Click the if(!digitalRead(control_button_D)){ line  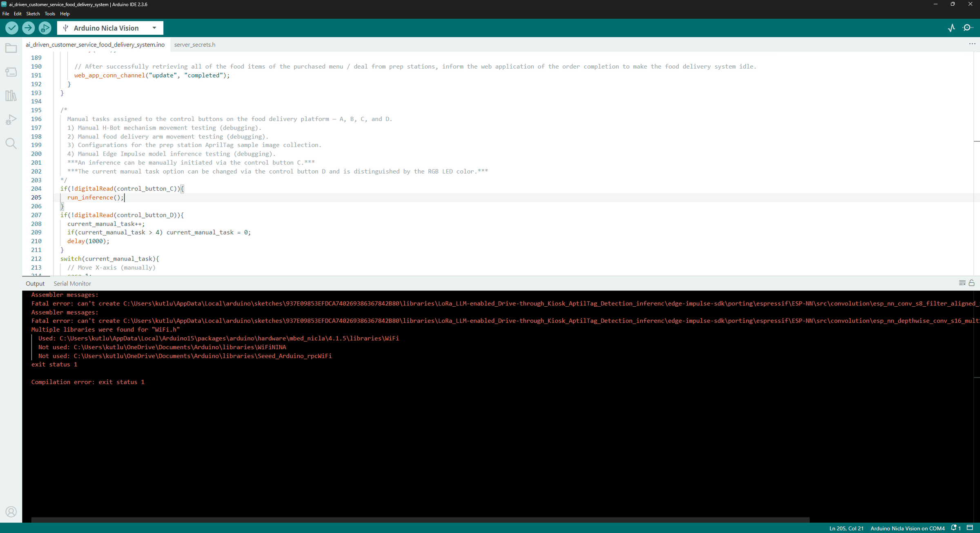click(122, 215)
